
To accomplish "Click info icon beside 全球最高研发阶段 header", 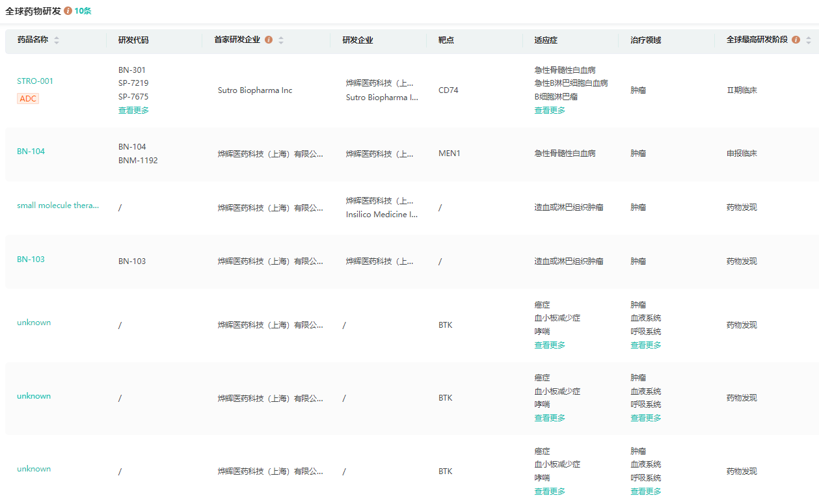I will (796, 40).
